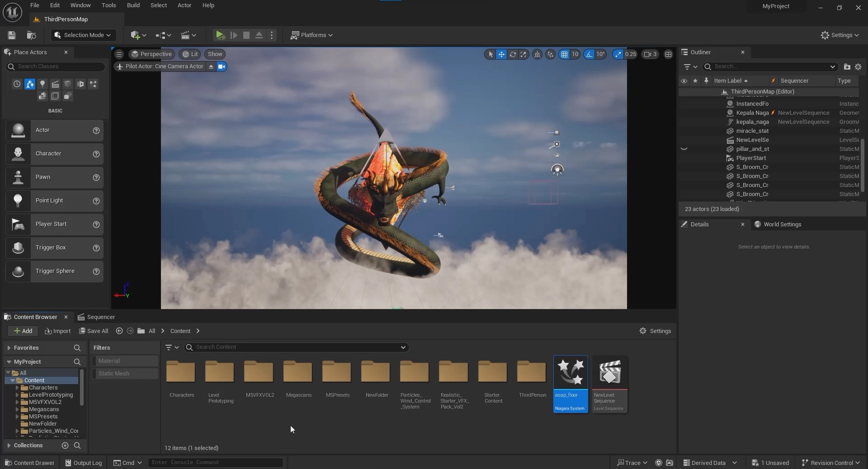868x469 pixels.
Task: Show the hidden pillar_and_st actor
Action: (684, 149)
